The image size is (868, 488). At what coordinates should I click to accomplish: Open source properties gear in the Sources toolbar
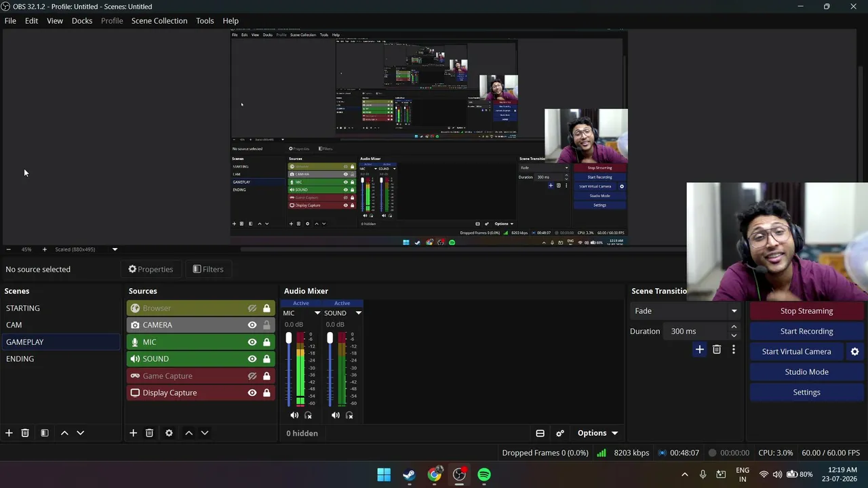tap(169, 433)
